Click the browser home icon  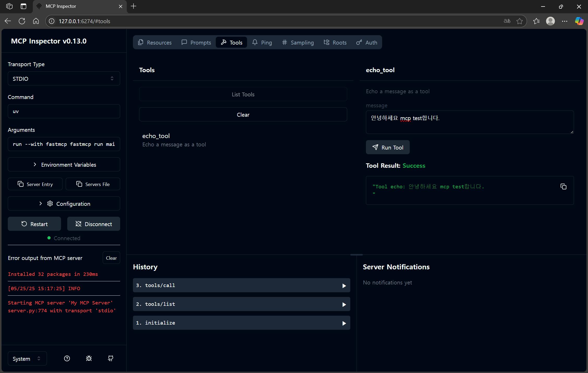(x=36, y=21)
